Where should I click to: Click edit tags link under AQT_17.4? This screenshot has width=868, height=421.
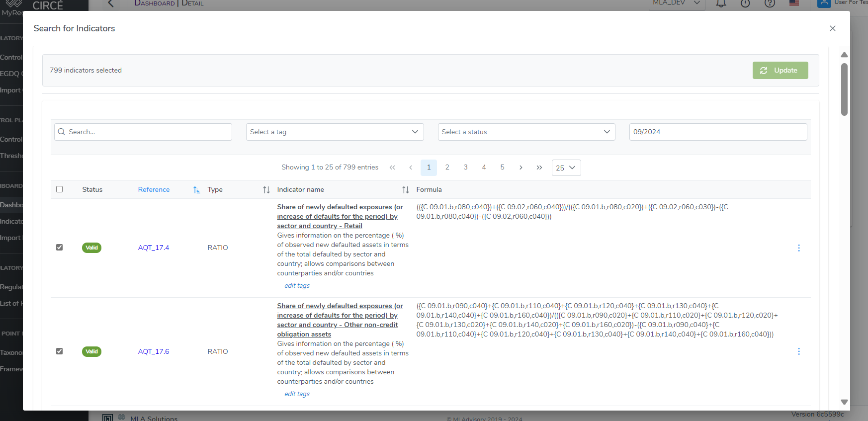pyautogui.click(x=297, y=286)
